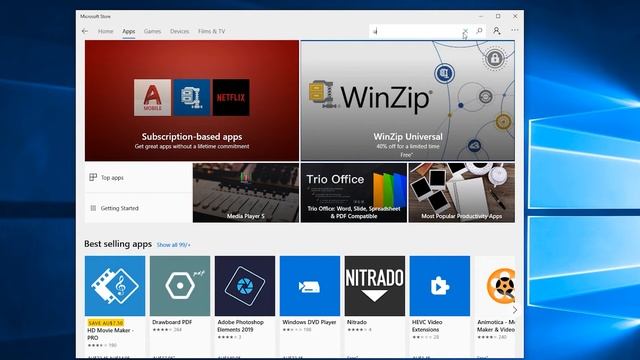Open the Home tab
The height and width of the screenshot is (360, 640).
pyautogui.click(x=105, y=31)
